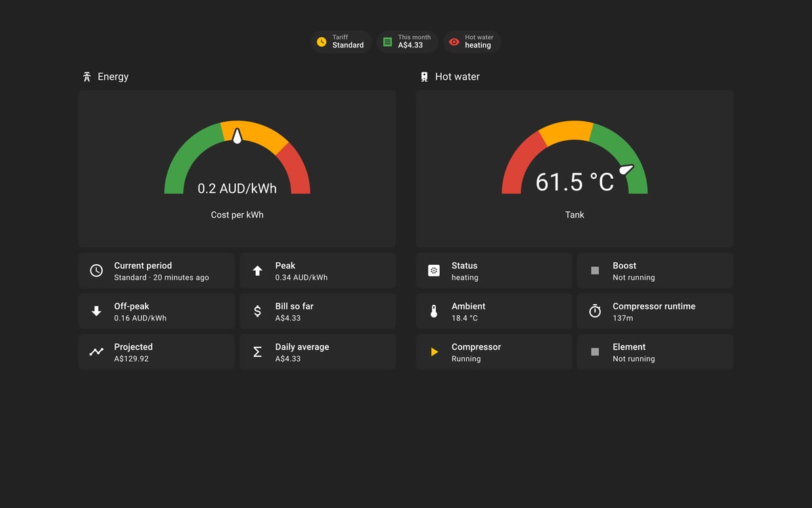Select the Energy section heading
812x508 pixels.
coord(113,77)
